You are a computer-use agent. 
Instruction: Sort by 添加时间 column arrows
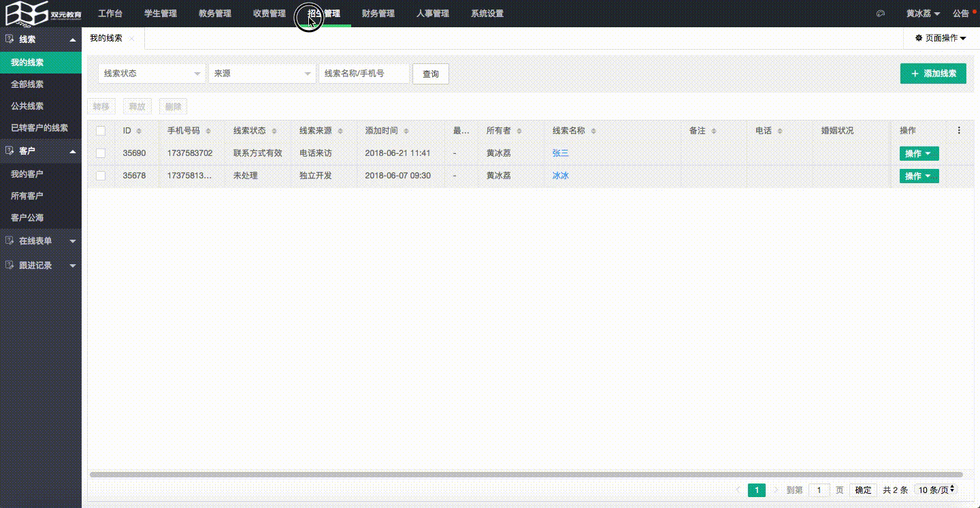tap(406, 131)
